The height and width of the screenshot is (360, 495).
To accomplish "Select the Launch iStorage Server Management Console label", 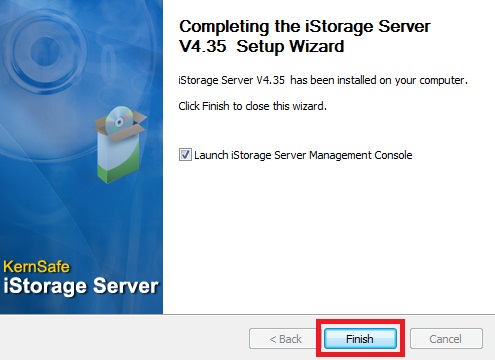I will [303, 155].
